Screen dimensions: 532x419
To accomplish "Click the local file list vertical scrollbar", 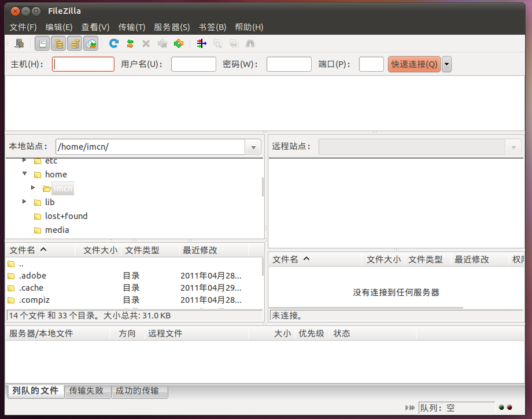I will (x=263, y=266).
